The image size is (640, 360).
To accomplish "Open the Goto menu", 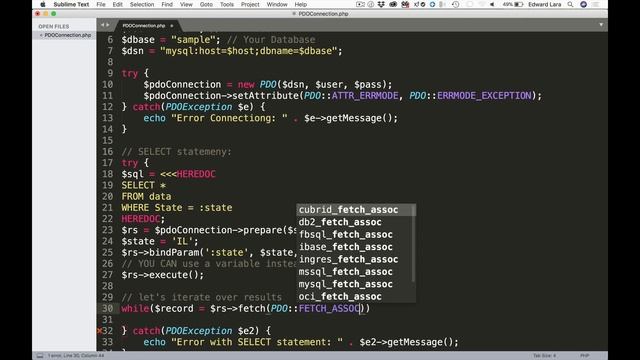I will coord(206,4).
